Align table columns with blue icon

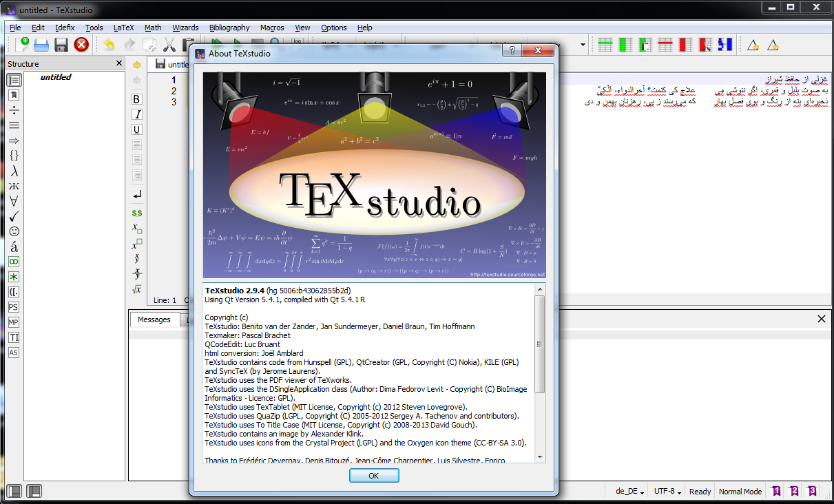point(725,45)
